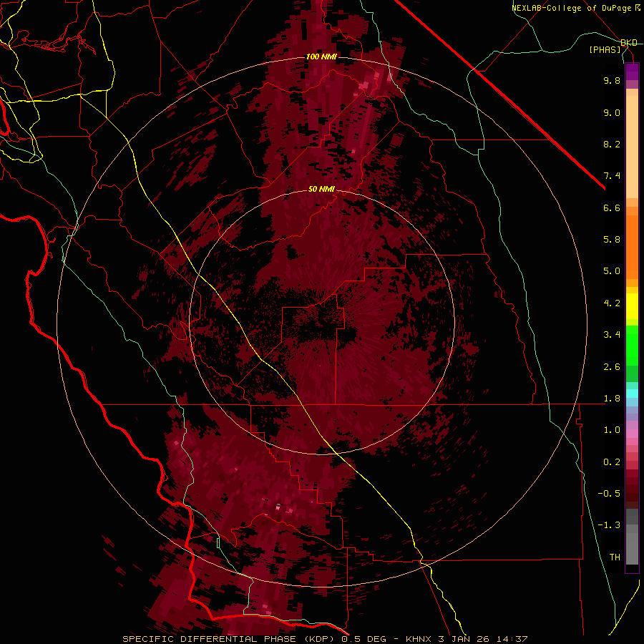The width and height of the screenshot is (644, 644).
Task: Select the 3.4 scale value
Action: [x=612, y=335]
